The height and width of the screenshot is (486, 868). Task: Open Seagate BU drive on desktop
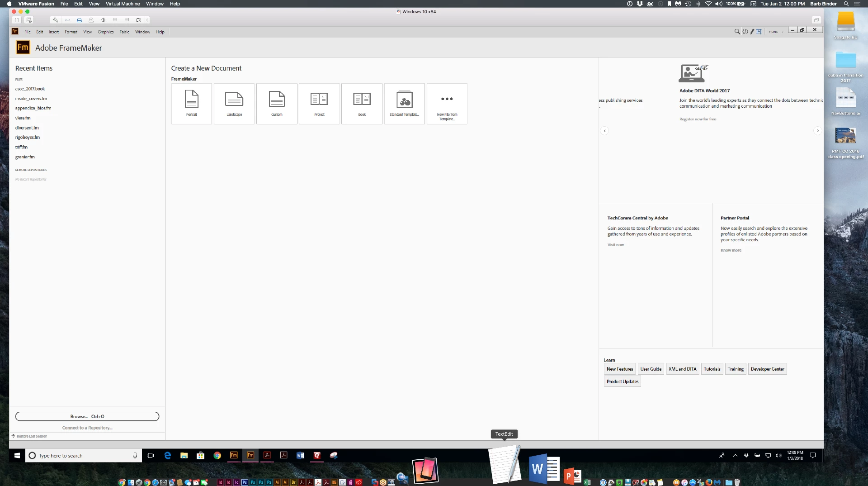pos(845,25)
